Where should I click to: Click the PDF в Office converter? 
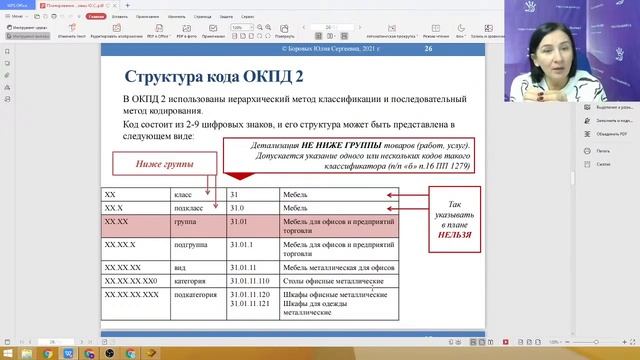click(x=159, y=31)
